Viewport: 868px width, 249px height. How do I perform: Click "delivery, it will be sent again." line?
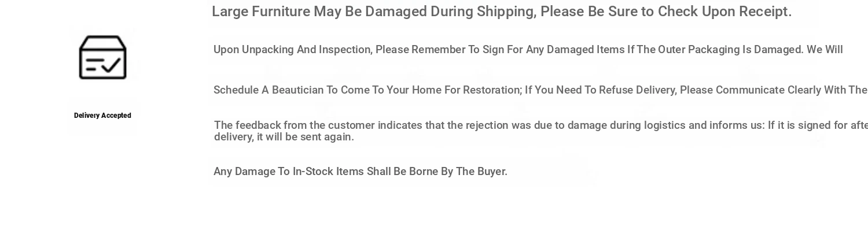(284, 137)
